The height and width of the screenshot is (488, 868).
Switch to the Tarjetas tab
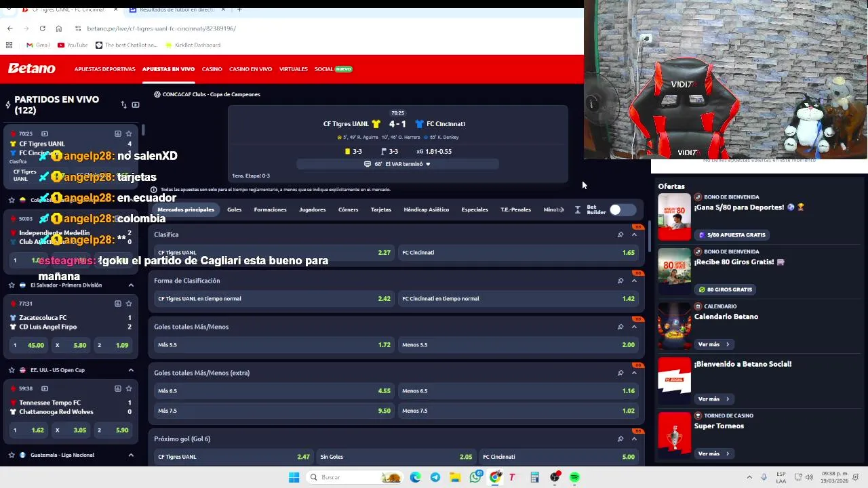click(x=380, y=209)
